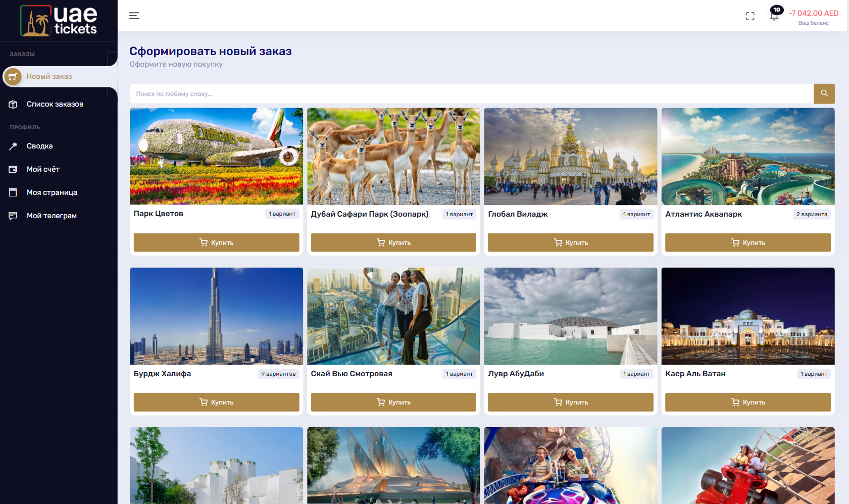The width and height of the screenshot is (849, 504).
Task: Click the cart icon beside Новый заказ
Action: (x=13, y=77)
